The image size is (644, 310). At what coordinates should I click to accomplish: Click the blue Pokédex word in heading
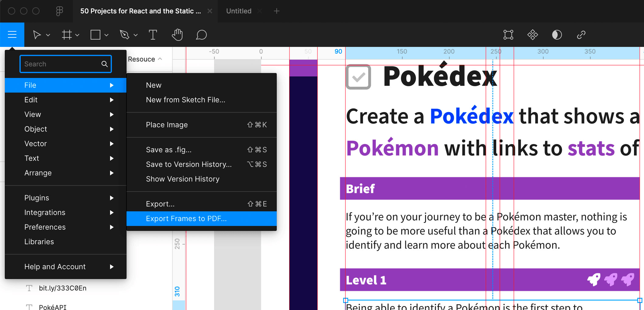click(x=472, y=116)
